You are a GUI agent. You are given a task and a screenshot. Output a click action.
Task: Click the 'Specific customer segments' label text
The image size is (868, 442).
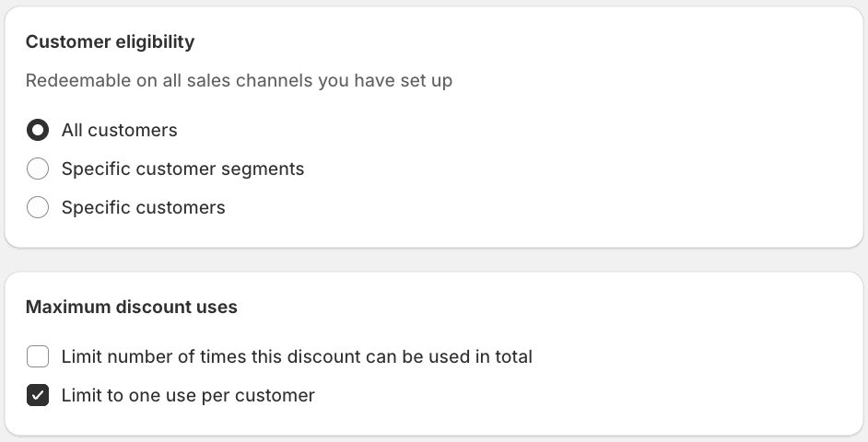pyautogui.click(x=182, y=169)
